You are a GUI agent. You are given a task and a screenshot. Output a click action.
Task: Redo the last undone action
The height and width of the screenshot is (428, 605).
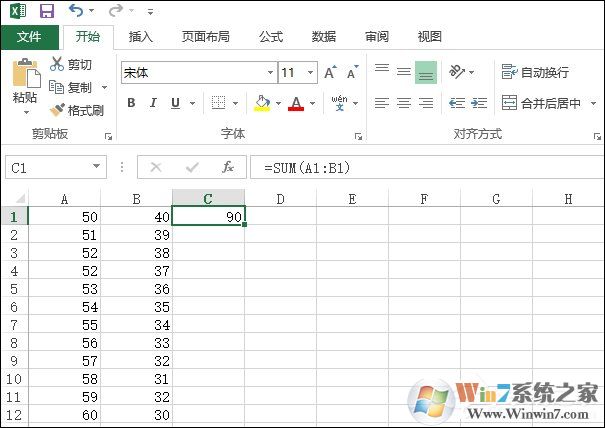click(x=115, y=10)
